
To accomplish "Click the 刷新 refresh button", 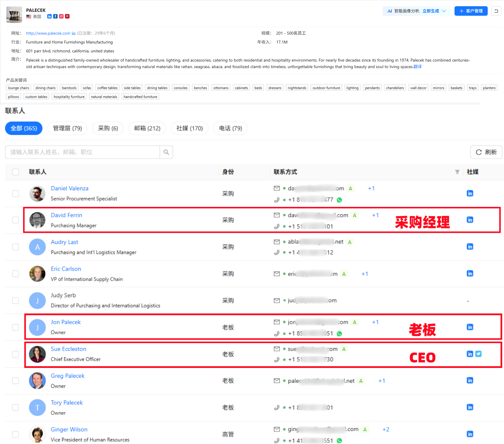I will [486, 152].
